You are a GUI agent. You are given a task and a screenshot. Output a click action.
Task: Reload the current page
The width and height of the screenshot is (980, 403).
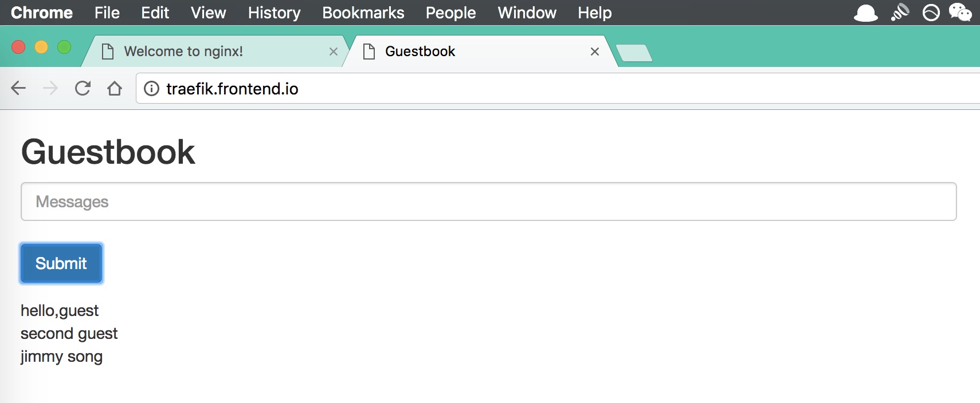coord(83,88)
